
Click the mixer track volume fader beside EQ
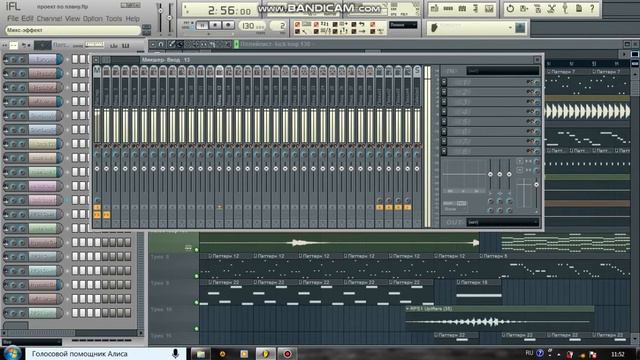click(x=536, y=185)
